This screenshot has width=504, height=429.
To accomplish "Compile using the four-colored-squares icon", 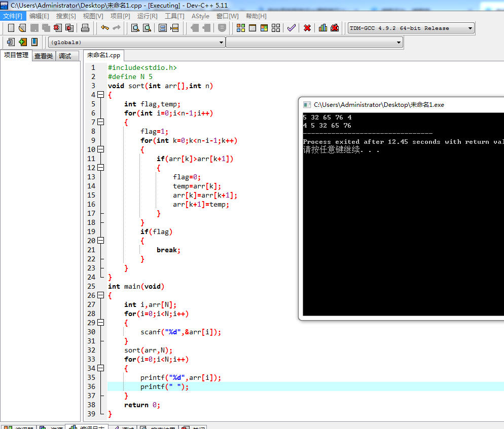I will tap(241, 28).
